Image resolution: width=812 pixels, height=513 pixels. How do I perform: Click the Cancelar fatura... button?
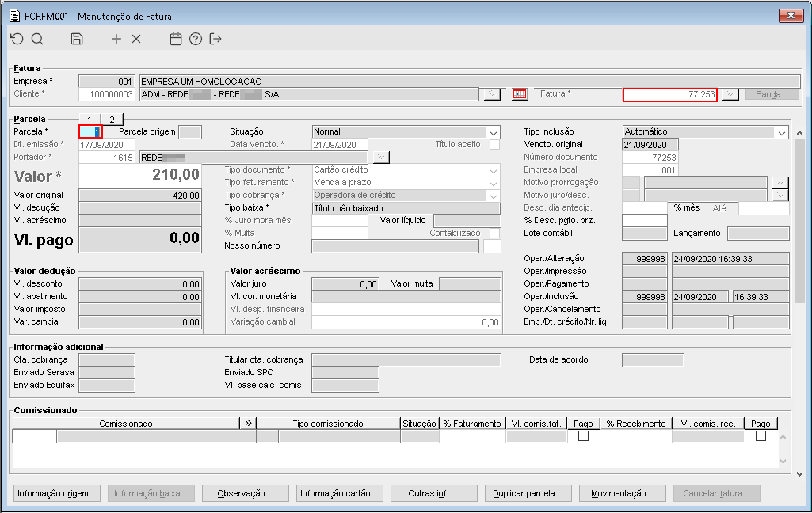[716, 493]
